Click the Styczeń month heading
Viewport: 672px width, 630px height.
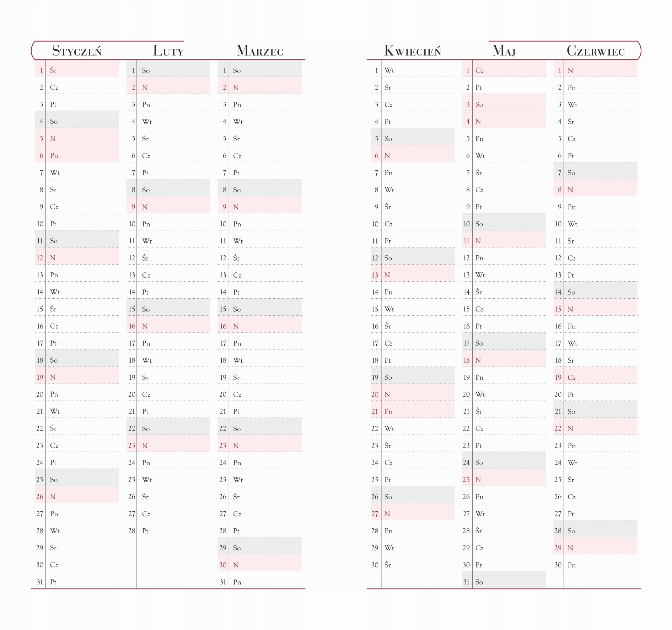pos(77,51)
